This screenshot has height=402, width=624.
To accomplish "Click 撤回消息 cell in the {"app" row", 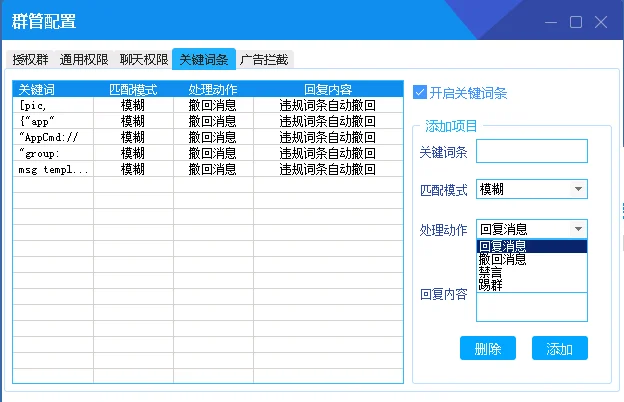I will coord(213,121).
